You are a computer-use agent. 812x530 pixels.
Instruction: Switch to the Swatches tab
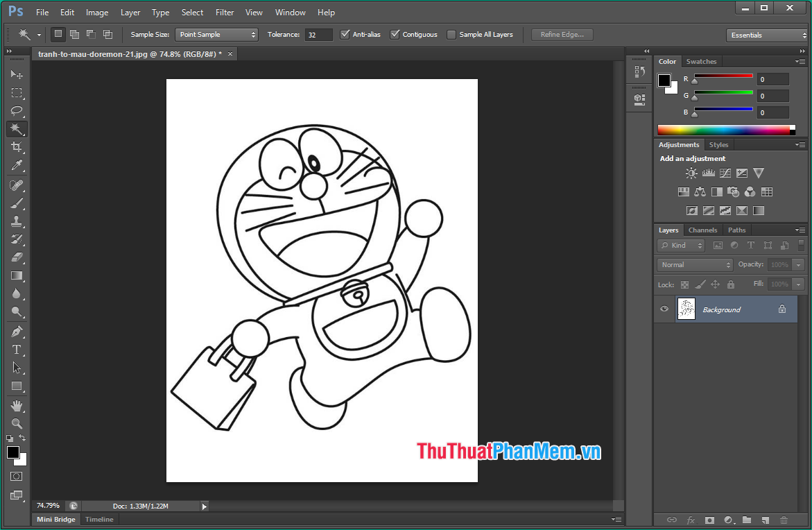pyautogui.click(x=701, y=61)
